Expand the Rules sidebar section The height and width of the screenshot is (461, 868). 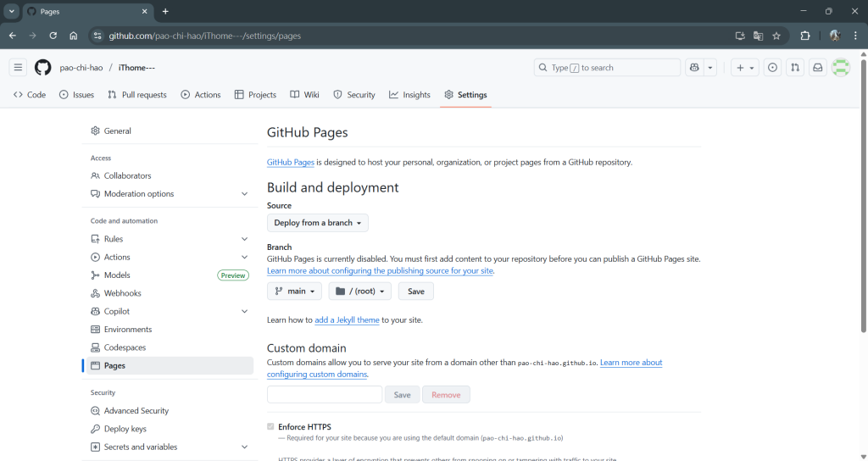coord(170,239)
